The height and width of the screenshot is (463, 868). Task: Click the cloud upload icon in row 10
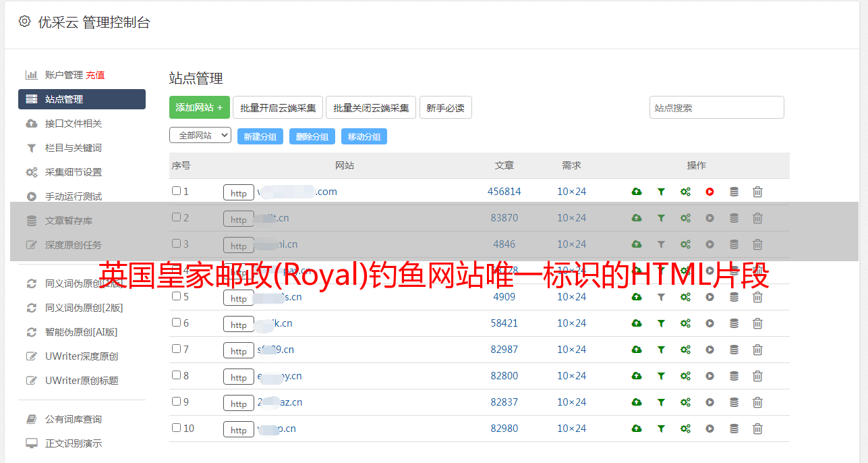(637, 429)
